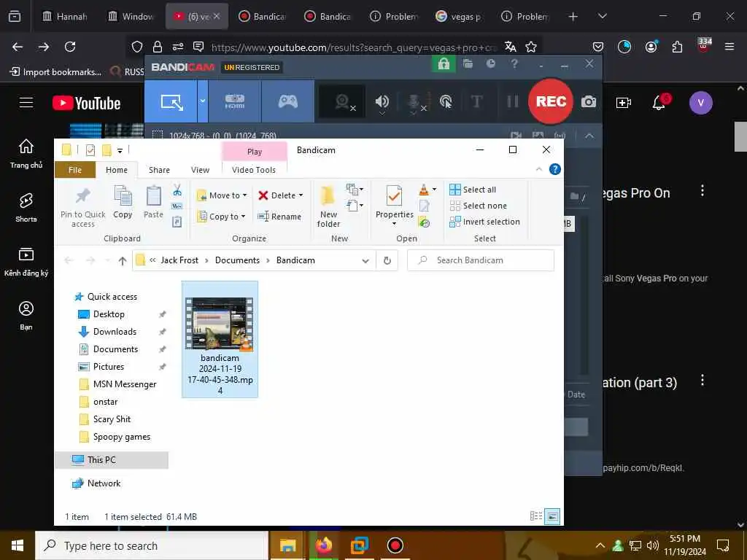Screen dimensions: 747x560
Task: Click Select all
Action: point(473,190)
